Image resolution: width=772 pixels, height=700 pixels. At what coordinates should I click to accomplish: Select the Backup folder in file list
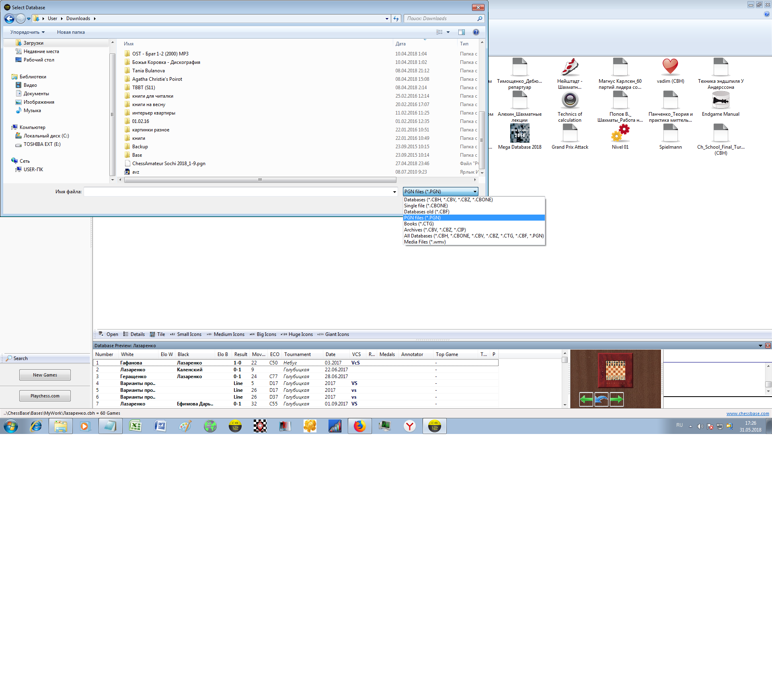pos(140,147)
